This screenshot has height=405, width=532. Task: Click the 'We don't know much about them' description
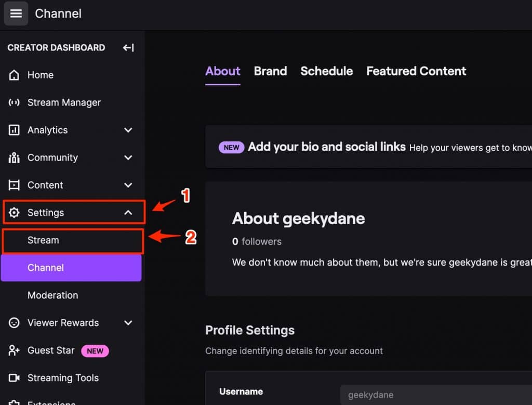(382, 263)
